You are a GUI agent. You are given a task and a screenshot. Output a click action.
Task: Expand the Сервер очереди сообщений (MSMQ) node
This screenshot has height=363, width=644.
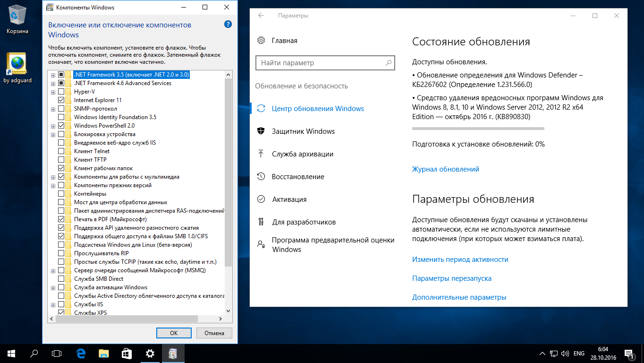(x=53, y=270)
